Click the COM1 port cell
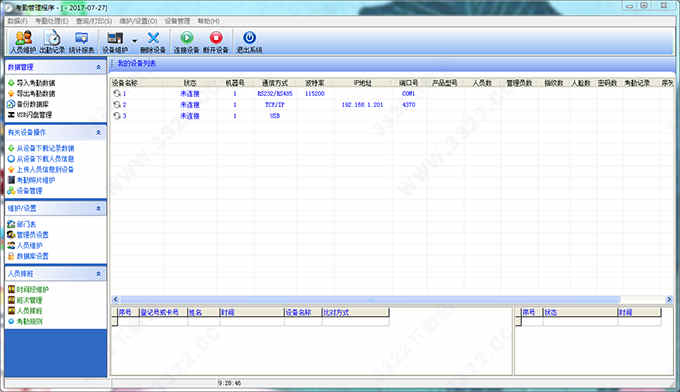Screen dimensions: 680x392 (409, 94)
